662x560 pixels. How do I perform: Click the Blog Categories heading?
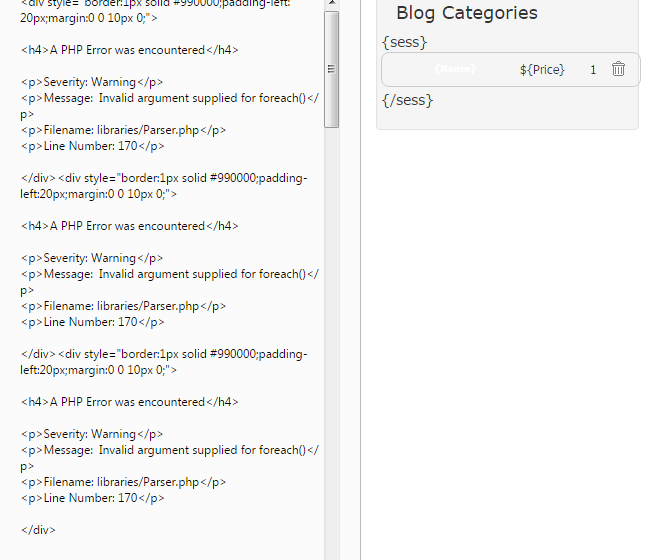coord(466,13)
